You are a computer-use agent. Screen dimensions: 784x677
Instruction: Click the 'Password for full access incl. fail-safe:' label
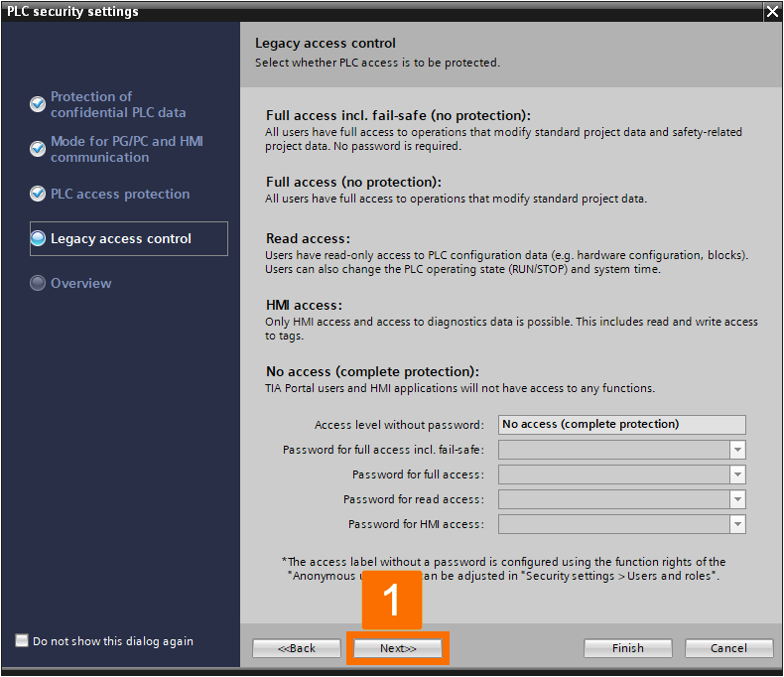[x=383, y=450]
